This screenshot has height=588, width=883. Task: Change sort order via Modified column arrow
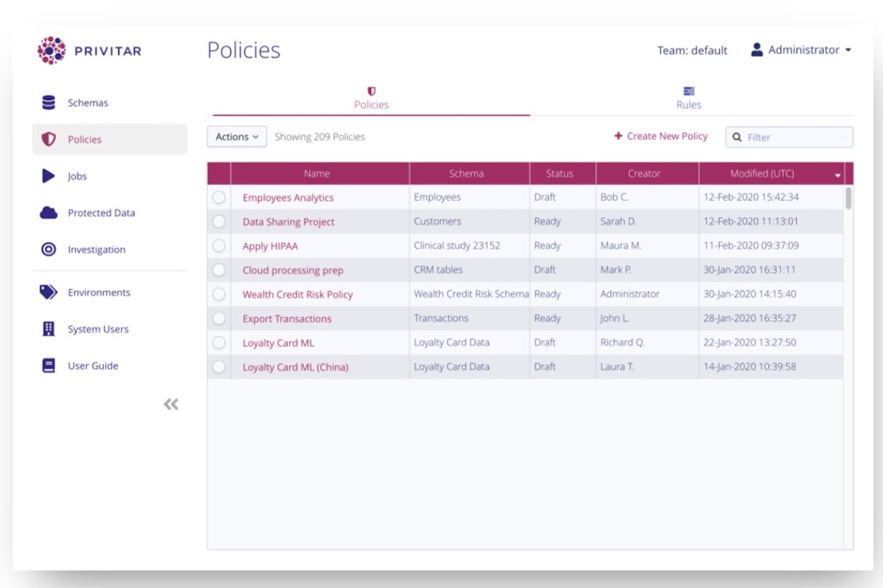(837, 174)
